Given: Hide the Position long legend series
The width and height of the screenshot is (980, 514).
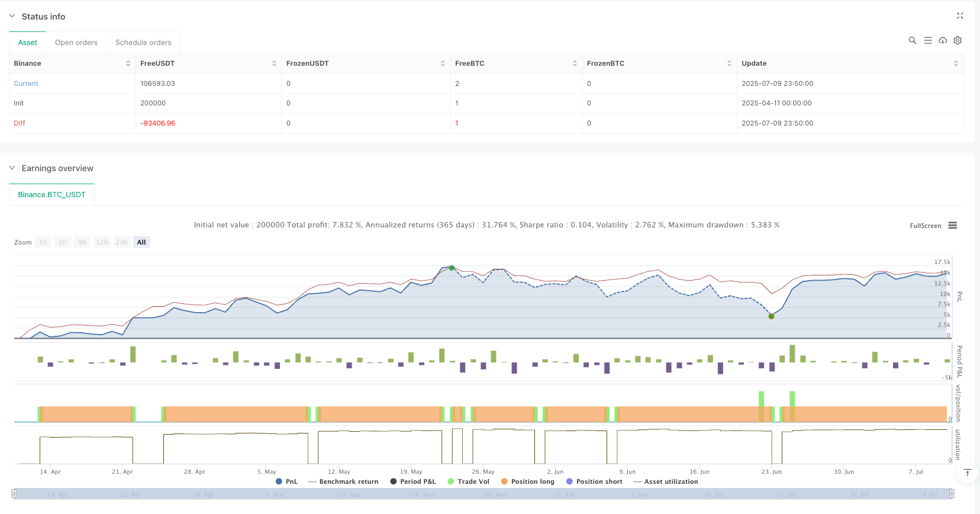Looking at the screenshot, I should 527,481.
